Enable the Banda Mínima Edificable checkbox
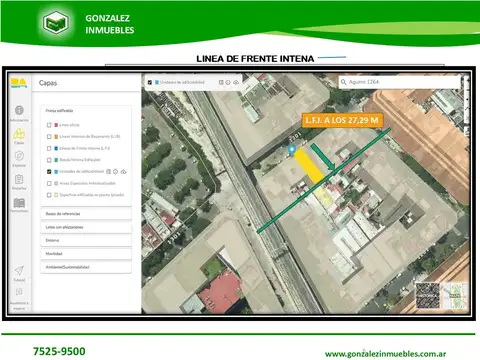 pyautogui.click(x=49, y=160)
